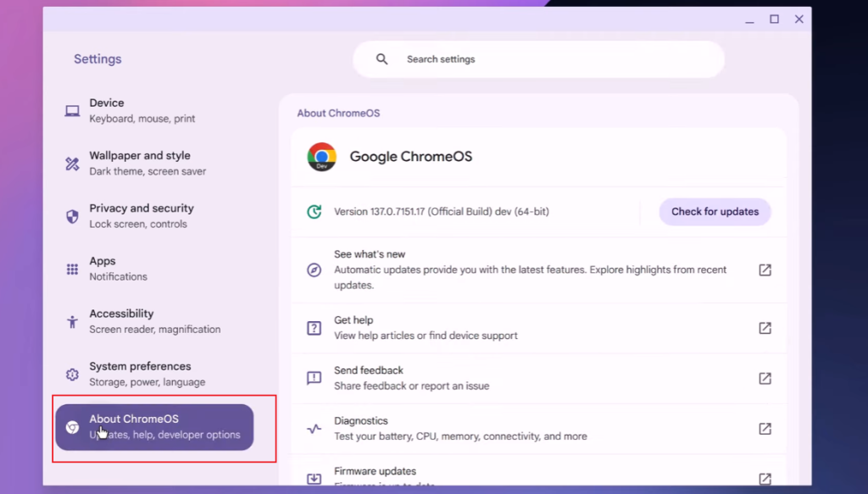Screen dimensions: 868x494
Task: Select About ChromeOS in sidebar
Action: pos(154,427)
